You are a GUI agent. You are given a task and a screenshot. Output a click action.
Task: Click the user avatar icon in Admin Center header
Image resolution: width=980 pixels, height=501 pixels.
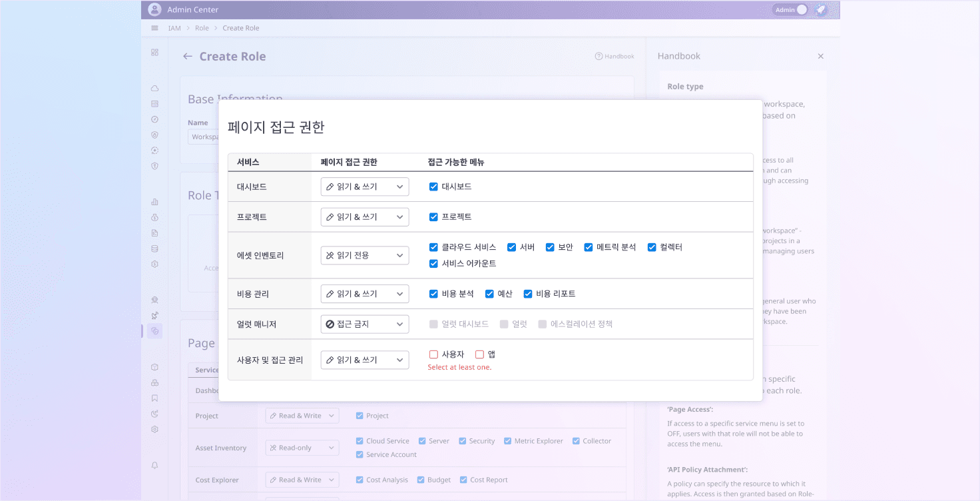click(154, 9)
